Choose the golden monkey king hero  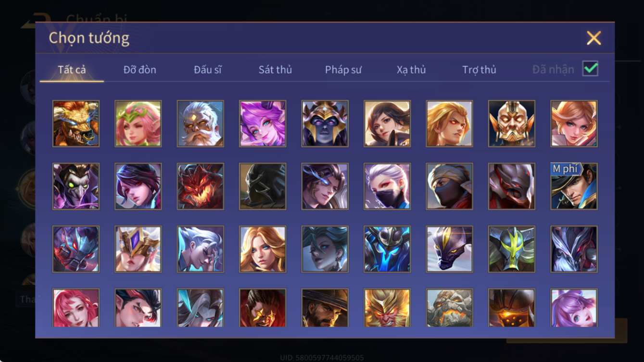[387, 308]
